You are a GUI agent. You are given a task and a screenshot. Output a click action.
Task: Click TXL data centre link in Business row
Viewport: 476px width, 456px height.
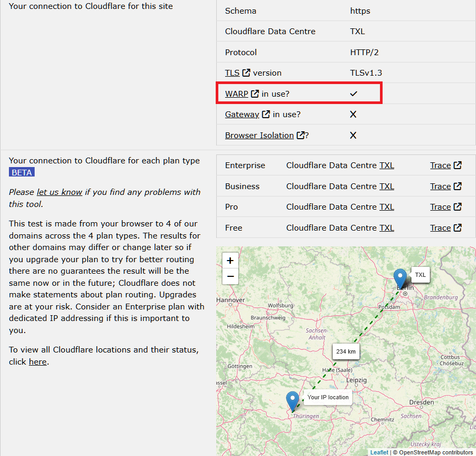pyautogui.click(x=387, y=186)
